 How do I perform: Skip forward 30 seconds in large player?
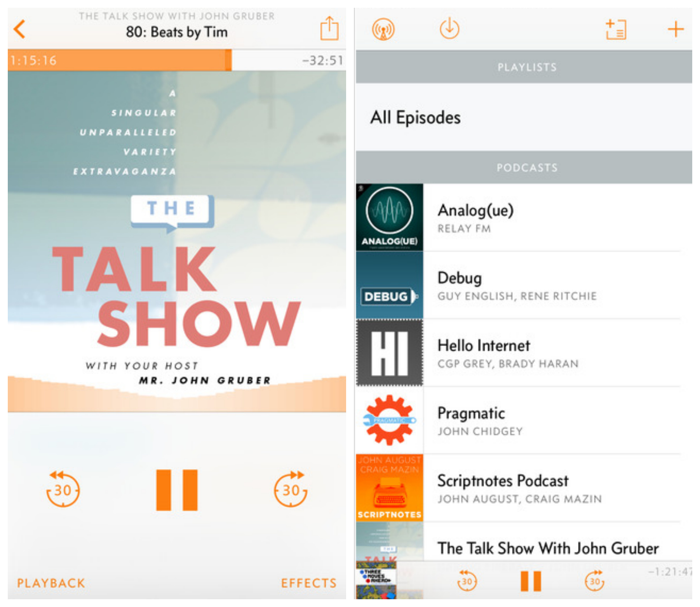coord(291,488)
